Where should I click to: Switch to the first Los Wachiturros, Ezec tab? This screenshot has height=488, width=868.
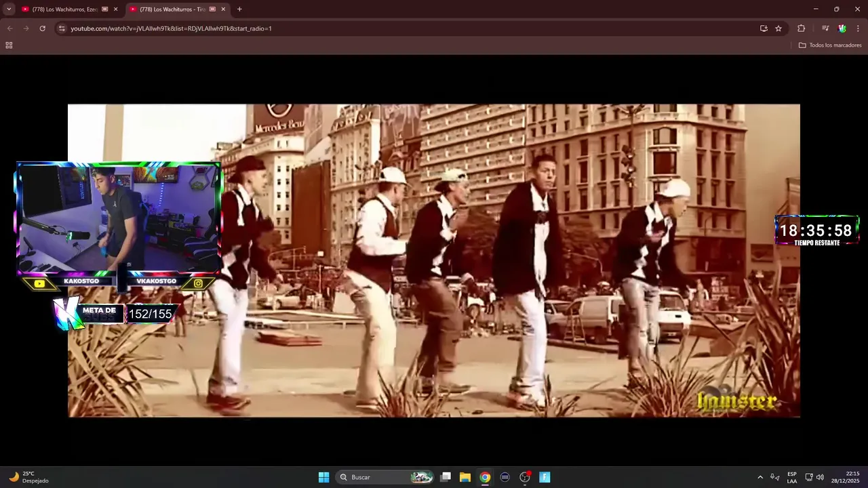pyautogui.click(x=69, y=9)
